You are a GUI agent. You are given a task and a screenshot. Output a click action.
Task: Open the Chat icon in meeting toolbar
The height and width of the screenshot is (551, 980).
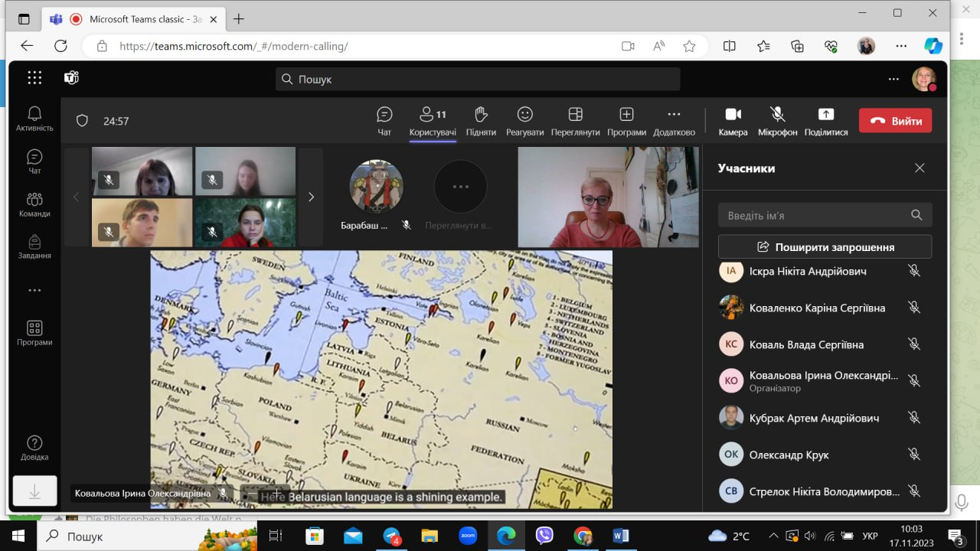tap(384, 120)
